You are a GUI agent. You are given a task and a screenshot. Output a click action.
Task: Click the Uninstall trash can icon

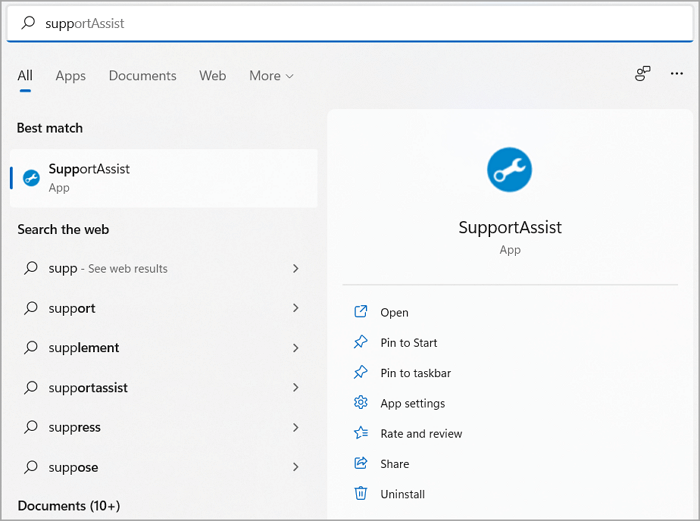click(x=361, y=494)
